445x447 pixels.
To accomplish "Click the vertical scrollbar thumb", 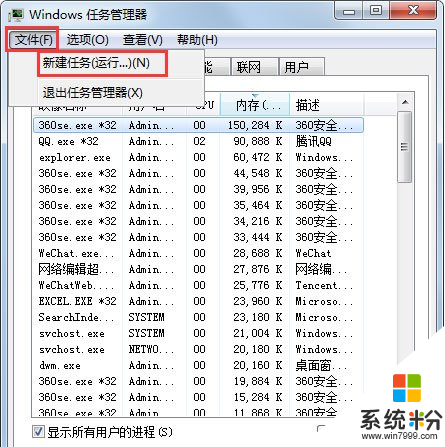I will pos(405,147).
